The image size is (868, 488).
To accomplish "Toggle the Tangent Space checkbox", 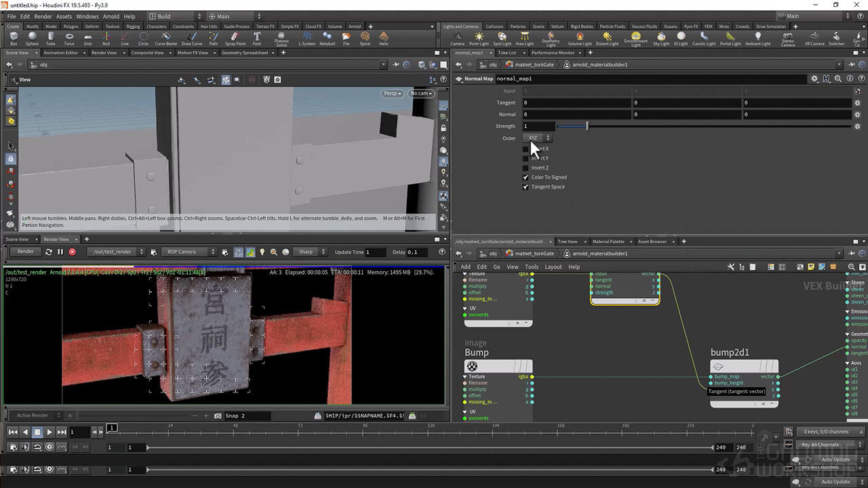I will pos(526,187).
